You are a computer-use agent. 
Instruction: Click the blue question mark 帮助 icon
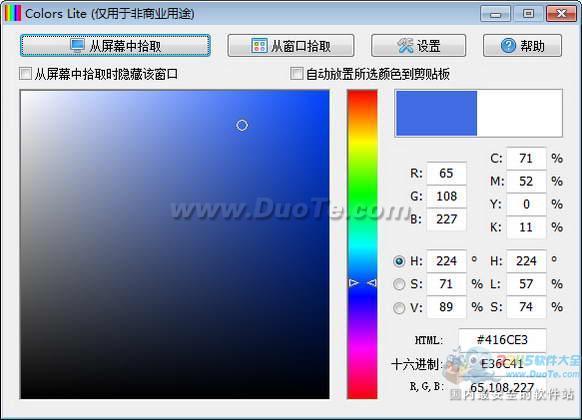click(x=508, y=46)
